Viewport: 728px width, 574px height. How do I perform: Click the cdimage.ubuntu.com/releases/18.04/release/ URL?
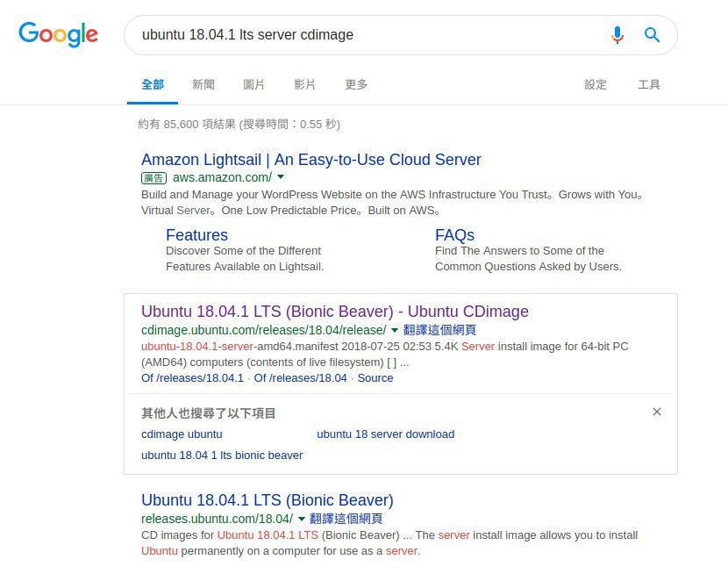[x=264, y=330]
